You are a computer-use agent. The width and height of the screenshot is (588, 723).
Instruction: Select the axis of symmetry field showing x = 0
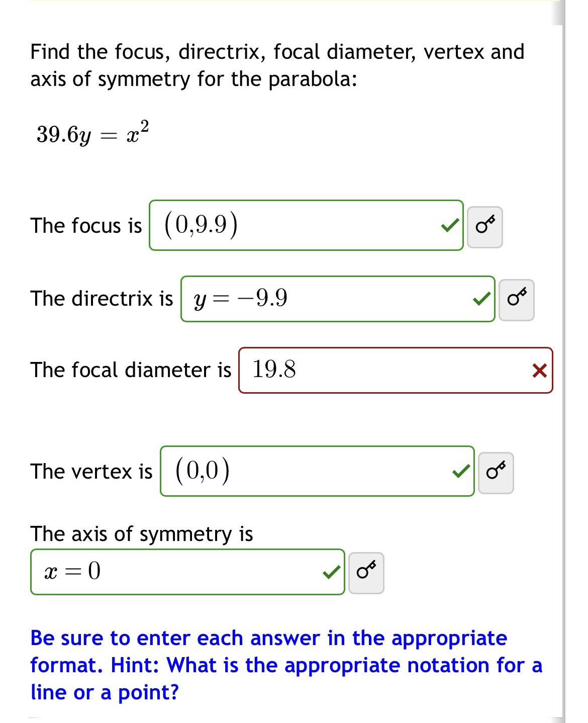(x=187, y=571)
